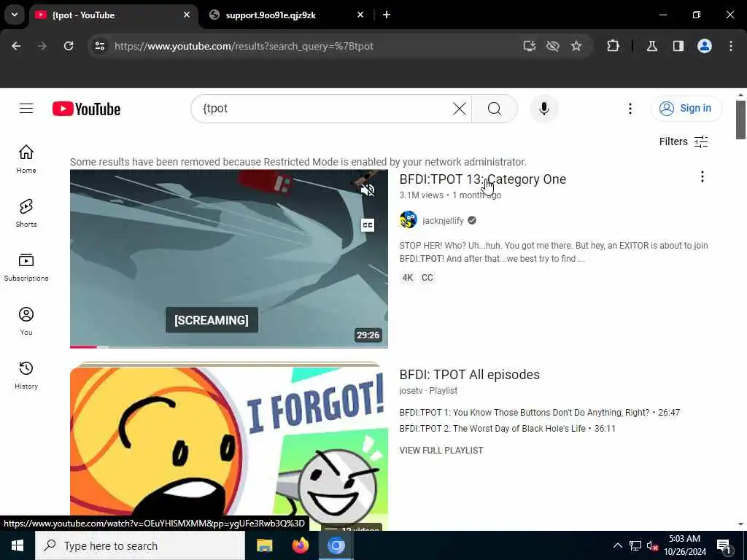Open the YouTube hamburger guide menu
Viewport: 747px width, 560px height.
26,109
